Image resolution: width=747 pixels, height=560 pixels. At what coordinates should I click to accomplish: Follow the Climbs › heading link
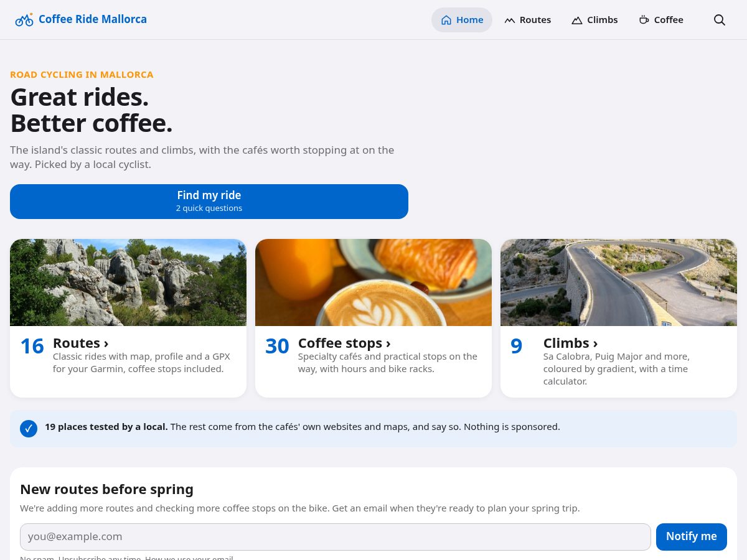point(570,343)
